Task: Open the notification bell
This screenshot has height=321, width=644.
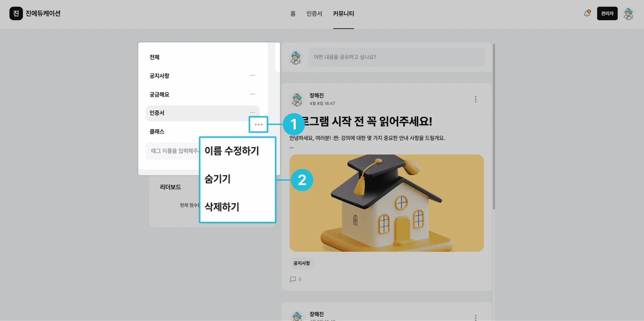Action: point(587,13)
